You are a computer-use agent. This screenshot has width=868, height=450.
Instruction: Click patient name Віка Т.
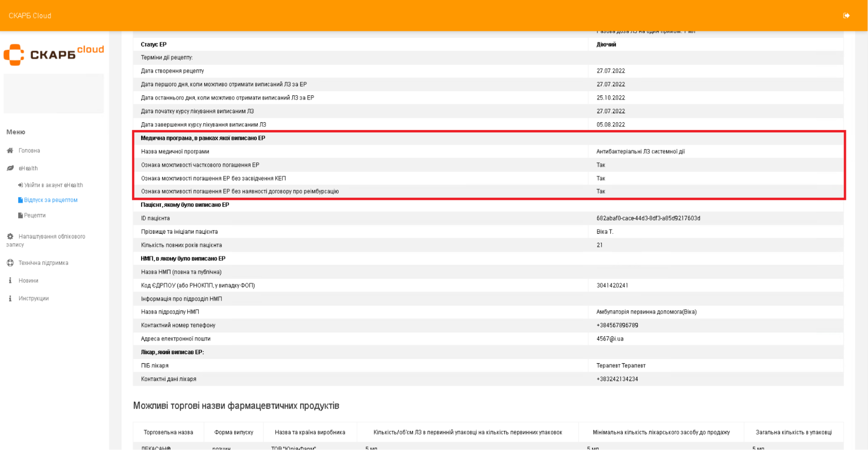click(605, 232)
